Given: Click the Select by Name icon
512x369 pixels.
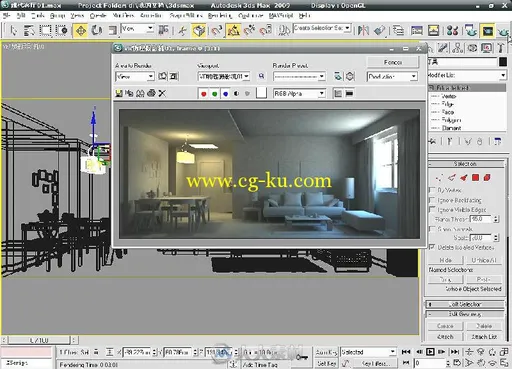Looking at the screenshot, I should click(29, 30).
